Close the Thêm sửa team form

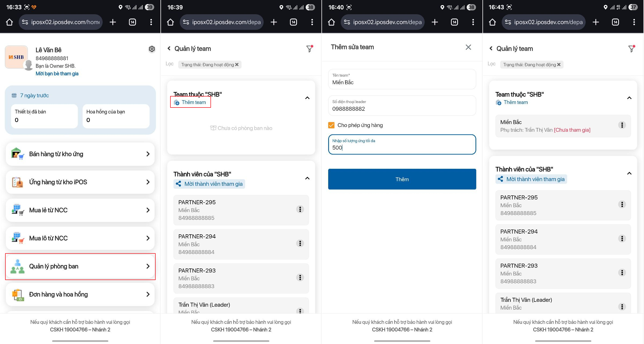[468, 47]
